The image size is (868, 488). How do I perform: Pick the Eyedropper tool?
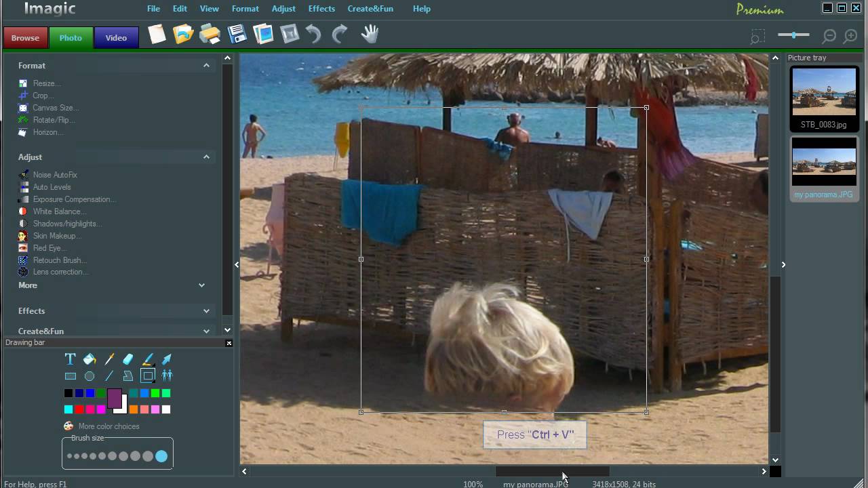coord(108,359)
